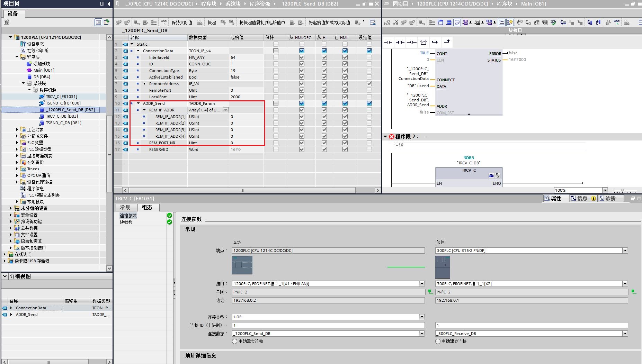Select local 主动建立连接 radio button
Screen dimensions: 642x364
[x=235, y=342]
